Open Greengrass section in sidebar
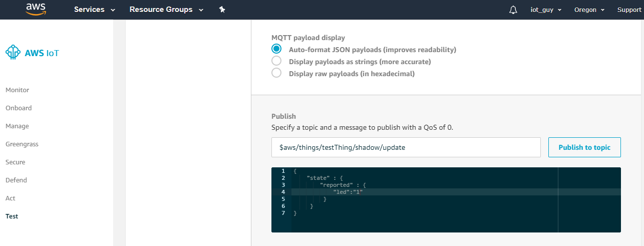This screenshot has height=246, width=644. tap(22, 144)
